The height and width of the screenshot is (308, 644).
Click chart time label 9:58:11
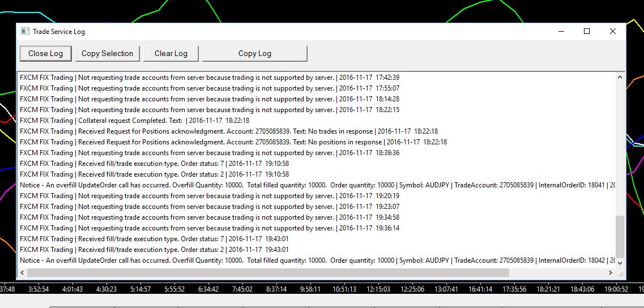[x=310, y=289]
